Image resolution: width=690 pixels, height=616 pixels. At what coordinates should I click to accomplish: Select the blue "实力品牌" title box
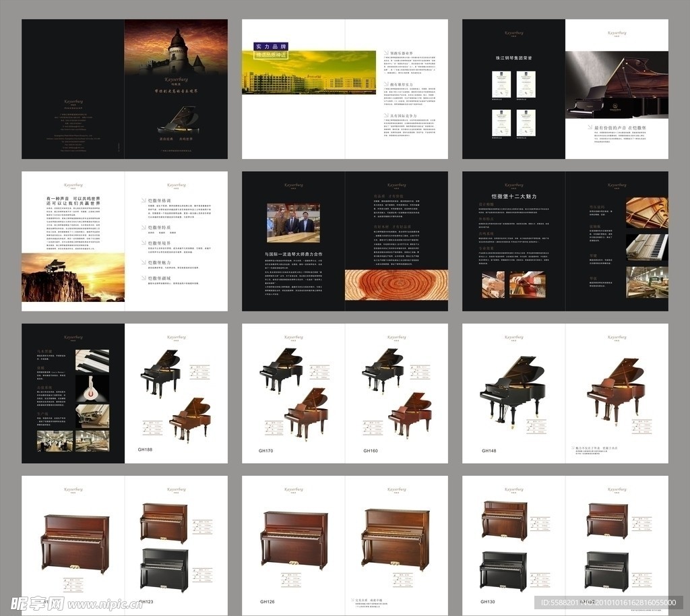271,47
